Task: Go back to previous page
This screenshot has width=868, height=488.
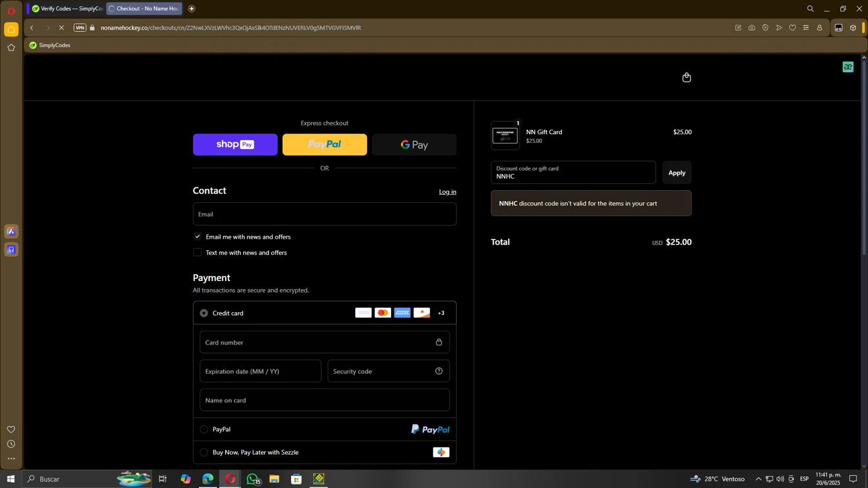Action: 32,28
